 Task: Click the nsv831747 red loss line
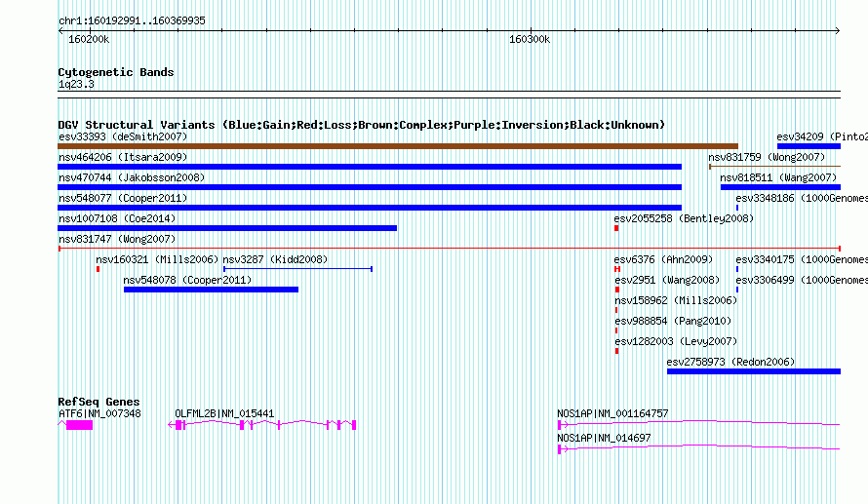[450, 249]
